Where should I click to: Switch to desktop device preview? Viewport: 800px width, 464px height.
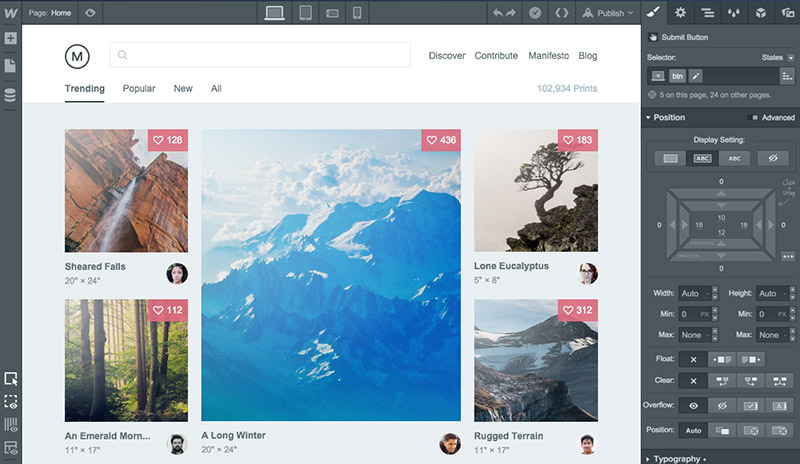coord(275,13)
